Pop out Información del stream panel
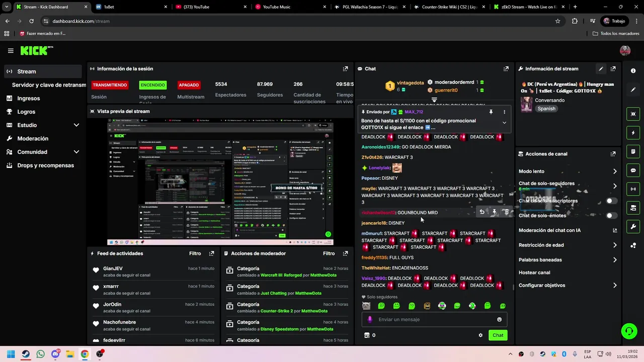Viewport: 644px width, 362px height. point(613,69)
